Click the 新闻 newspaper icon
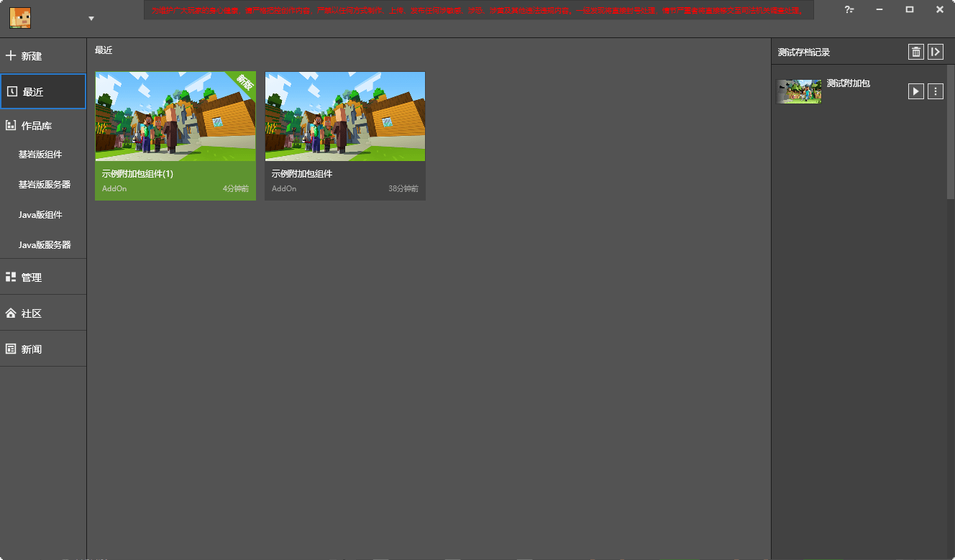The image size is (955, 560). click(11, 349)
